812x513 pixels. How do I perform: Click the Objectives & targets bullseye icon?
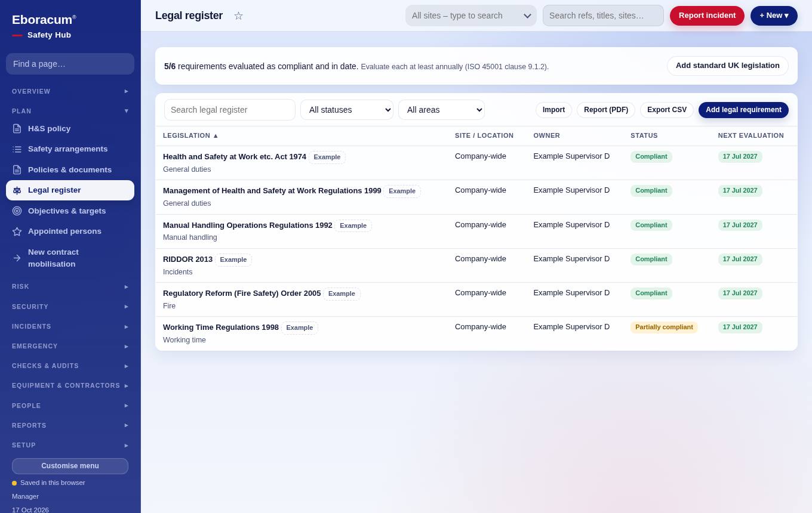pyautogui.click(x=17, y=211)
